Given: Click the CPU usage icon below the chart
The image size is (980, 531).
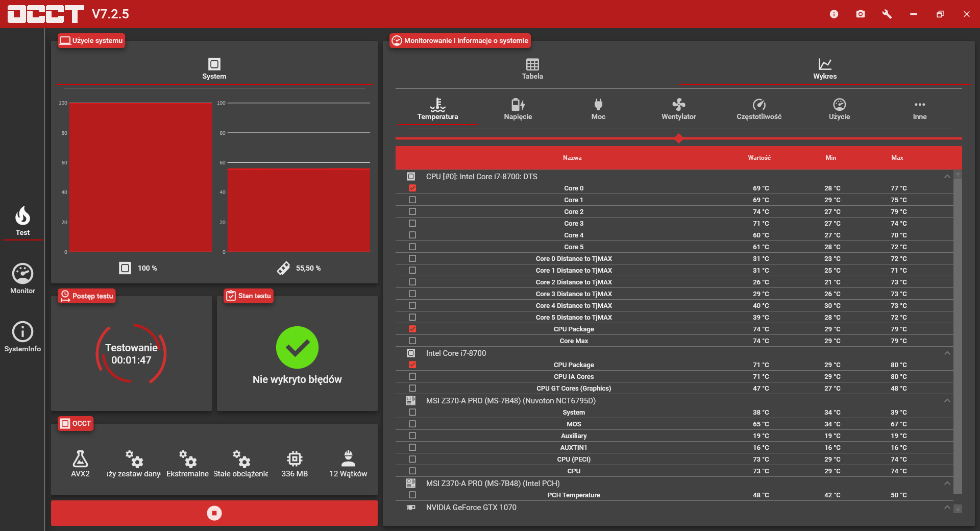Looking at the screenshot, I should (x=125, y=268).
